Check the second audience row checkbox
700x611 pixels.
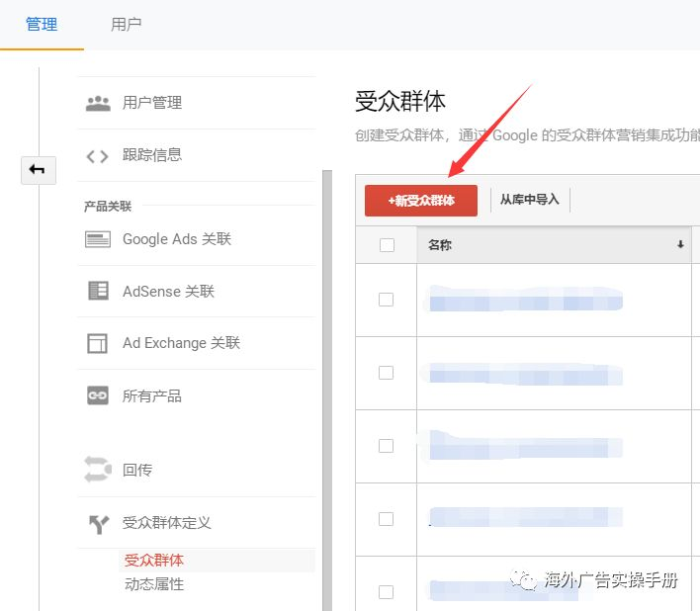point(387,373)
